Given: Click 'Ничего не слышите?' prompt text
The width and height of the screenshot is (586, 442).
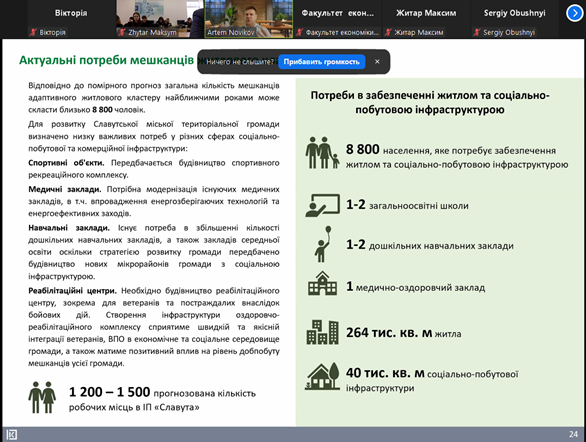Looking at the screenshot, I should pyautogui.click(x=240, y=62).
